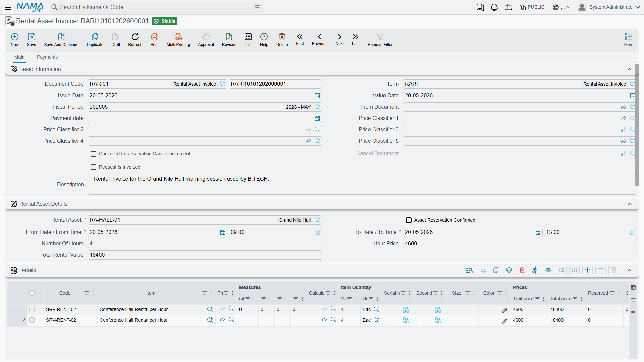Open color picker pencil for row 1
This screenshot has width=644, height=362.
[504, 310]
